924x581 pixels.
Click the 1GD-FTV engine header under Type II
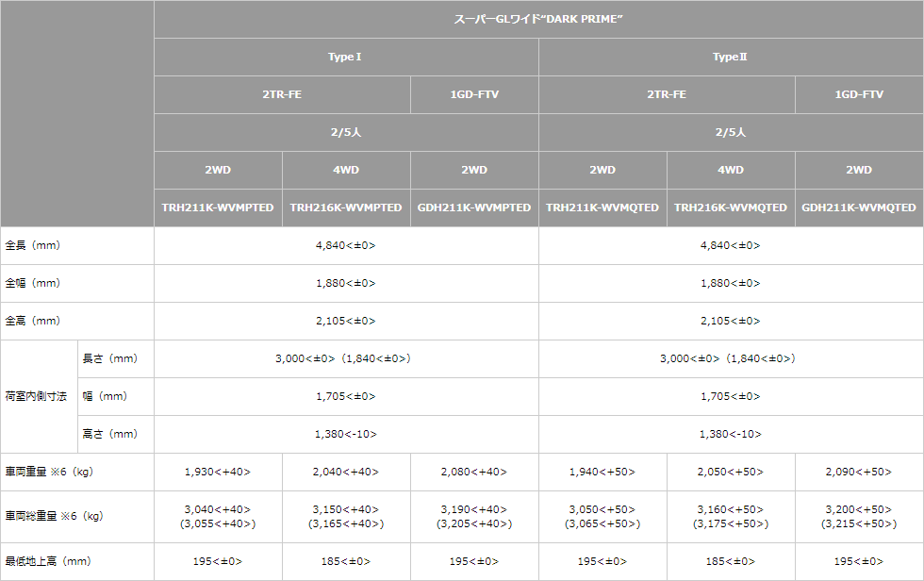coord(859,94)
